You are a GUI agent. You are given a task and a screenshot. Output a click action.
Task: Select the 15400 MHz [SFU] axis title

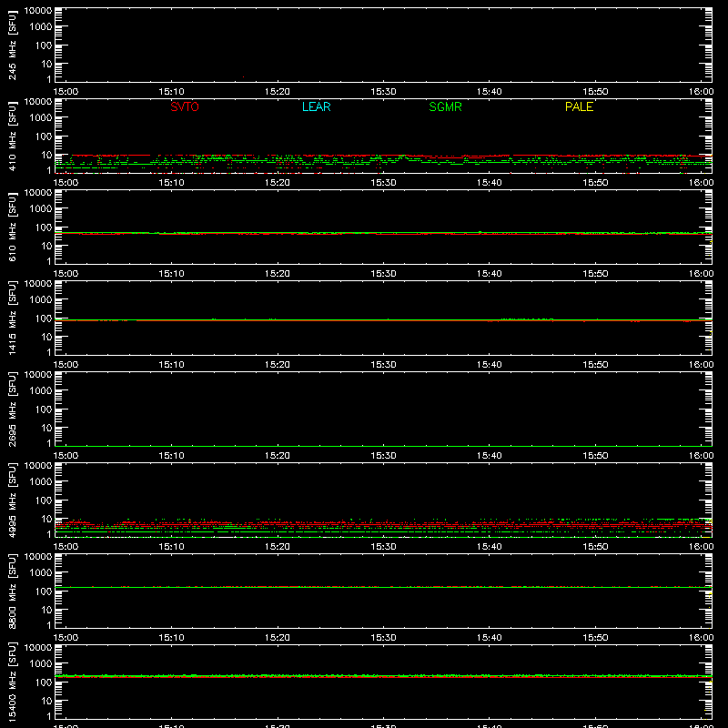pos(13,682)
